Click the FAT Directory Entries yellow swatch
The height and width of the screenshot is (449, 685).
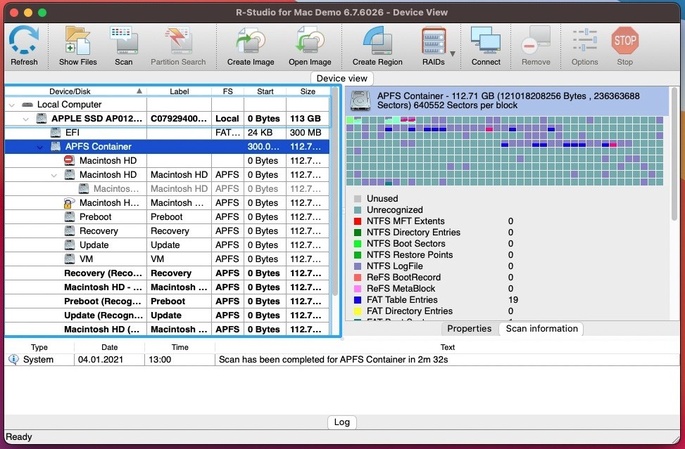coord(358,311)
